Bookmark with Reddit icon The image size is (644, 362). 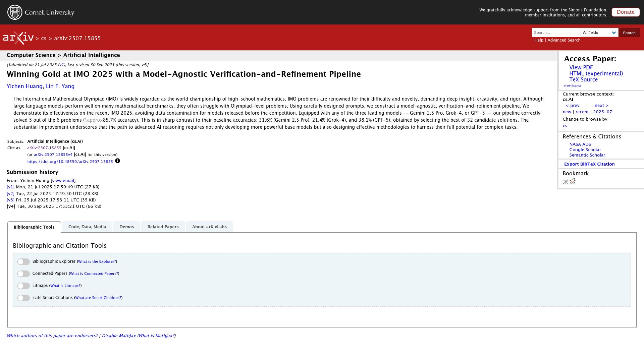pyautogui.click(x=573, y=181)
